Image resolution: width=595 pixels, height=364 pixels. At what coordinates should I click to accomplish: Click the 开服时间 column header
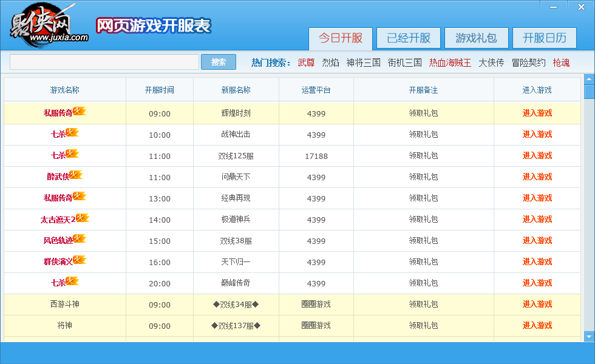160,90
